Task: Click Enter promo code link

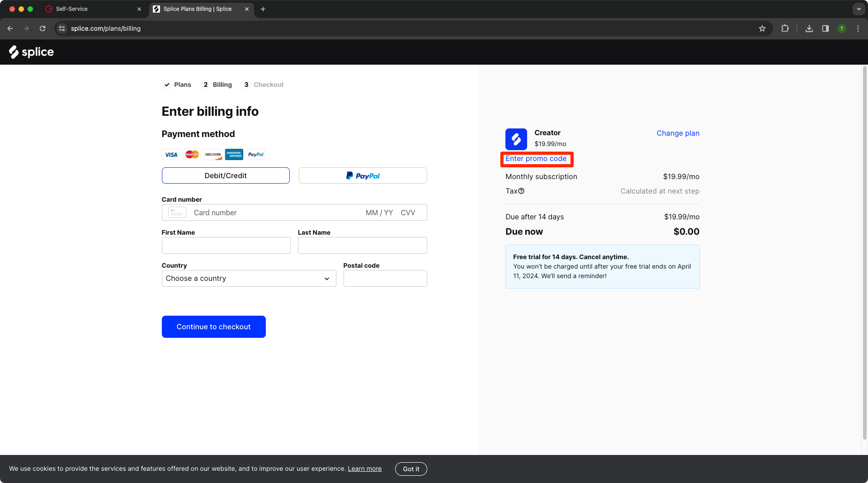Action: 536,159
